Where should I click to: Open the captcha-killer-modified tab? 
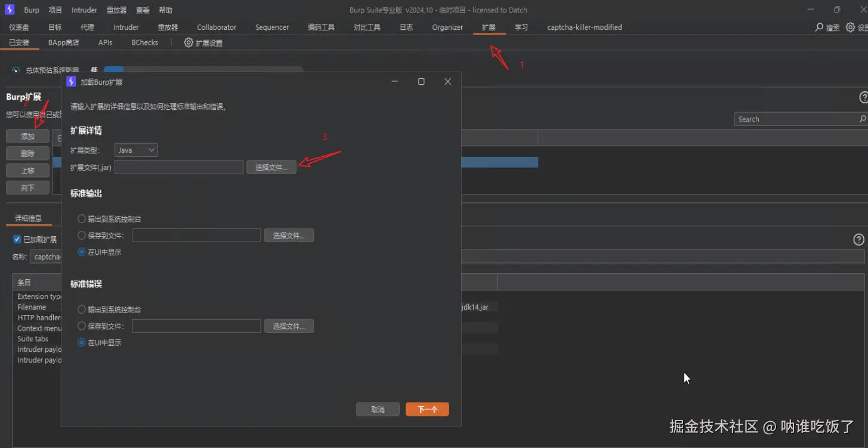585,27
